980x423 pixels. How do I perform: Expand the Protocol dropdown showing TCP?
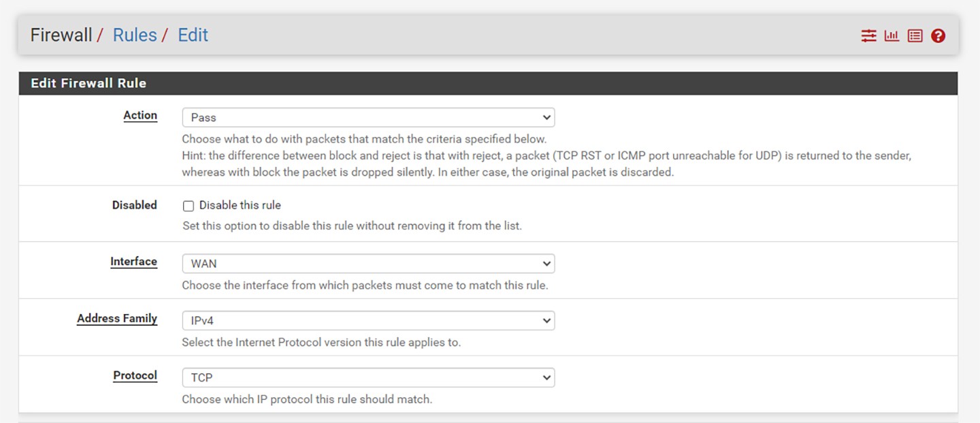368,377
